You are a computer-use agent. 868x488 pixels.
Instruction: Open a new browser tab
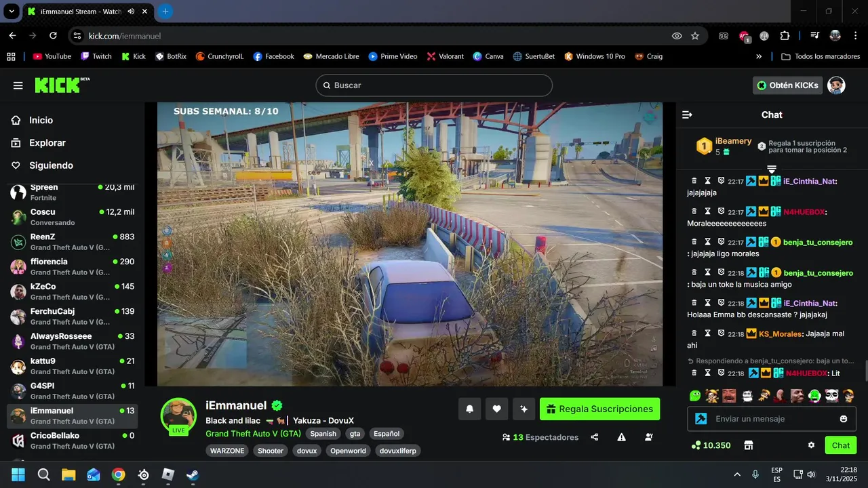(x=165, y=12)
